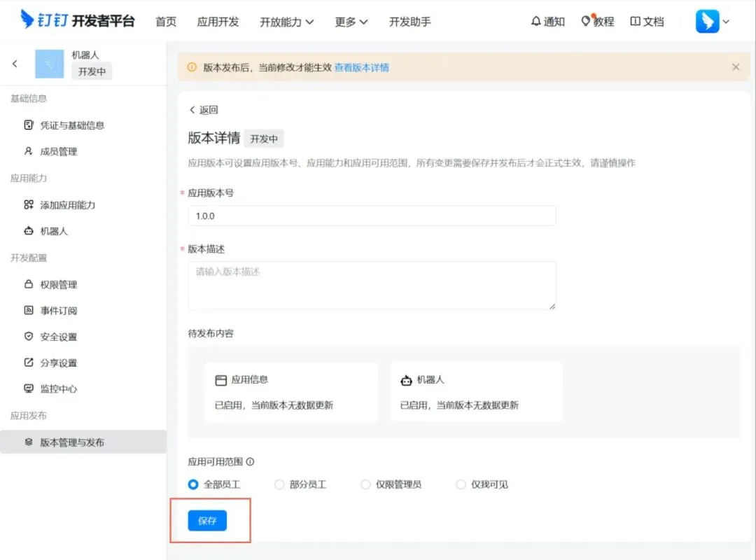Click the text area resize handle
The image size is (756, 560).
552,307
